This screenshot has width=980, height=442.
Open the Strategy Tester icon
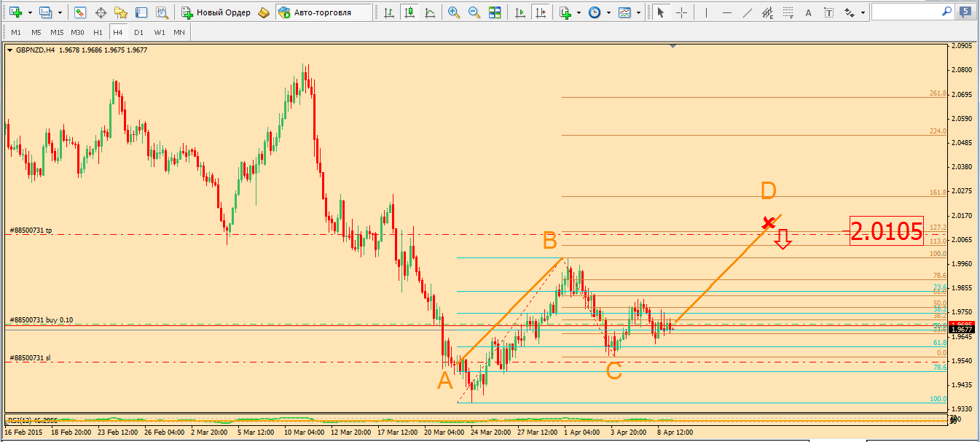pos(162,12)
